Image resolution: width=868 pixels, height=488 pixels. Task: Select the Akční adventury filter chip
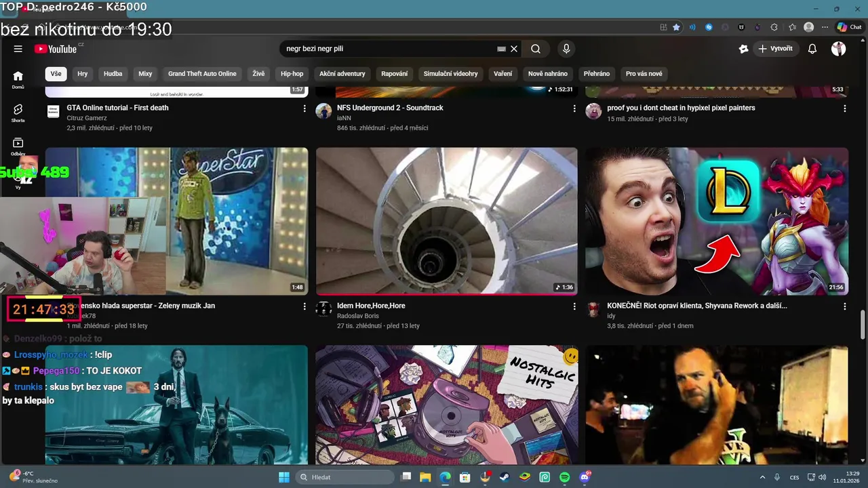tap(342, 74)
